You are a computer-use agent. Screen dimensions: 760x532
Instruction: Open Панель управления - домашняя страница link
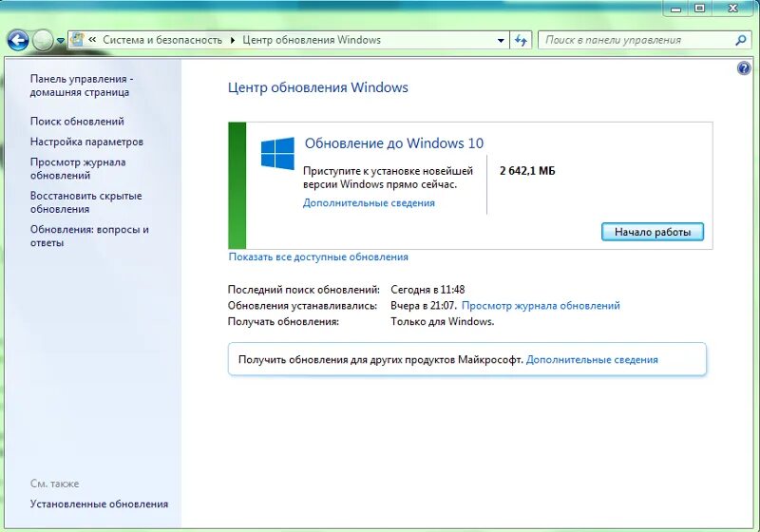point(82,85)
